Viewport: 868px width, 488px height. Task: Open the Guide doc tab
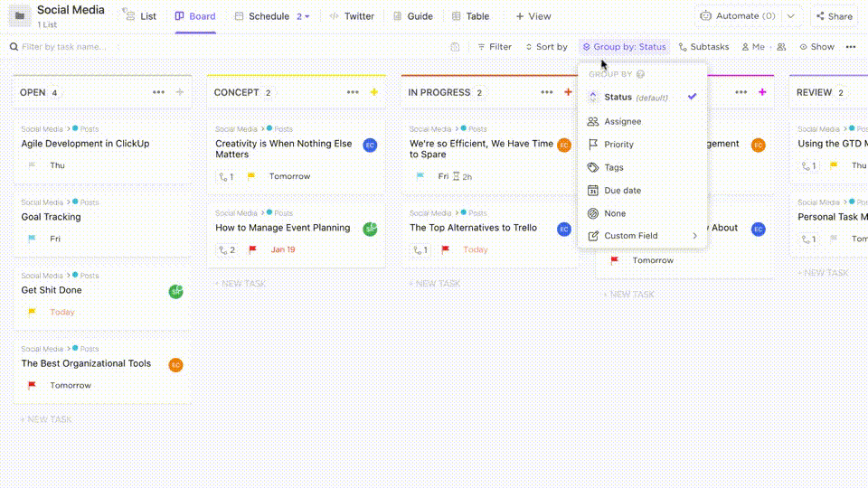(413, 16)
